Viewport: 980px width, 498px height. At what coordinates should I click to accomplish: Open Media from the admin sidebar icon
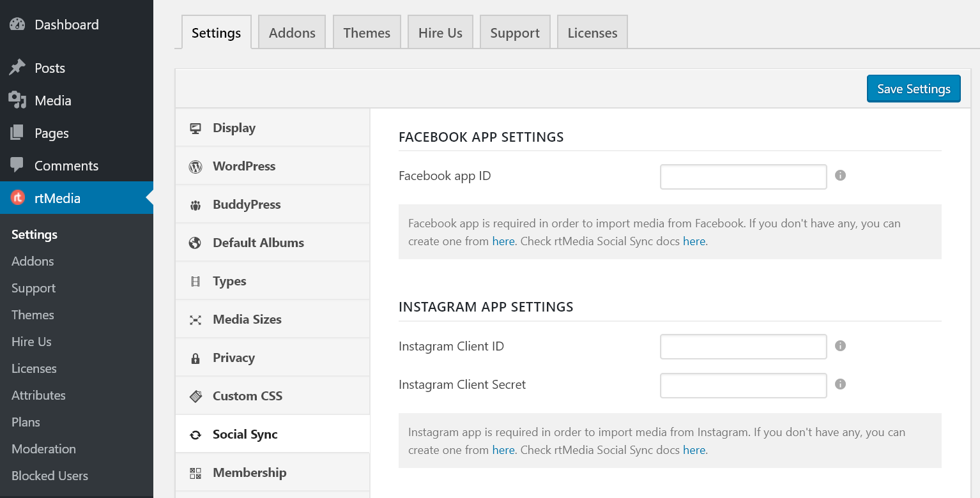[17, 100]
